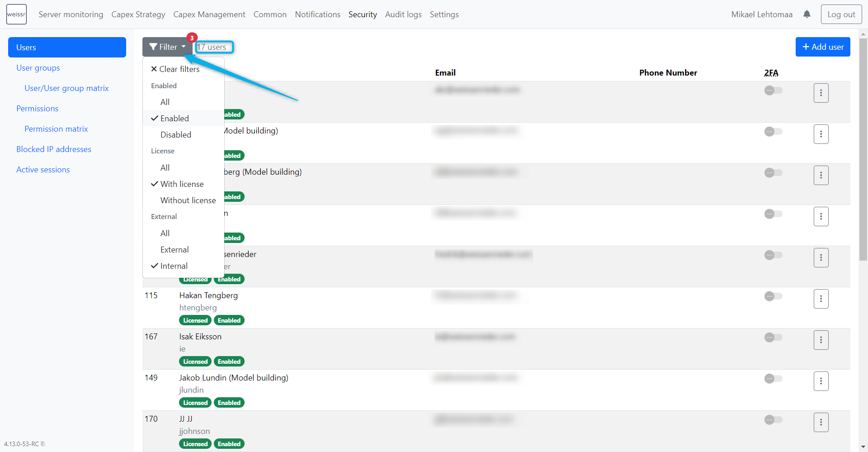Viewport: 868px width, 452px height.
Task: Open kebab menu for JJ JJ row
Action: pos(821,422)
